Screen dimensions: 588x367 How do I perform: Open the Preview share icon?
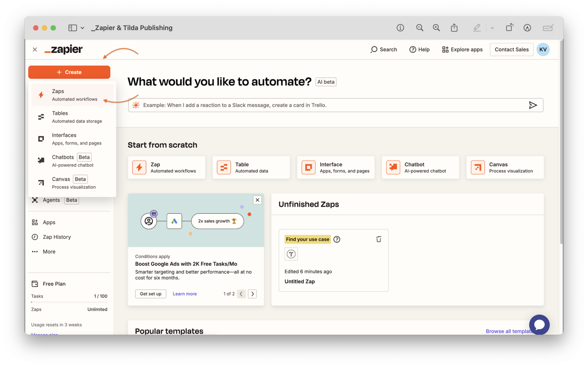454,28
